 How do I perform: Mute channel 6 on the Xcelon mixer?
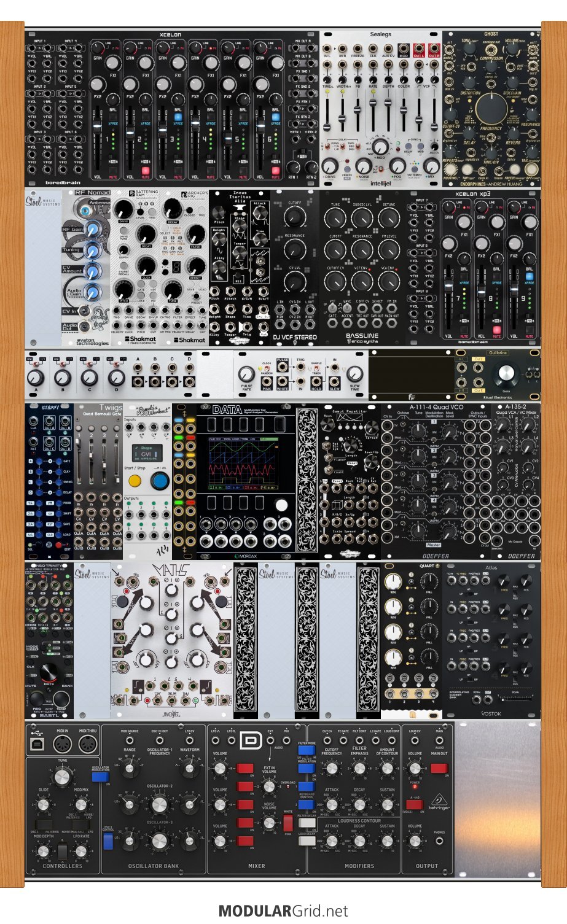tap(276, 171)
